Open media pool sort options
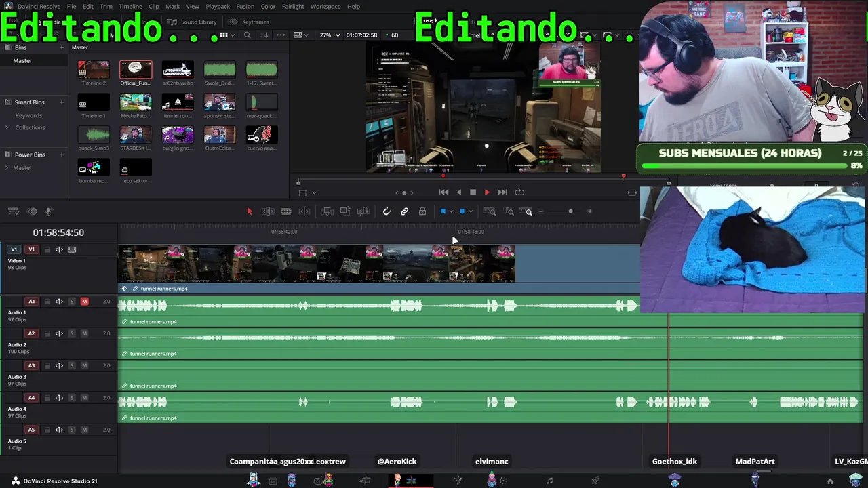The width and height of the screenshot is (868, 488). click(264, 35)
